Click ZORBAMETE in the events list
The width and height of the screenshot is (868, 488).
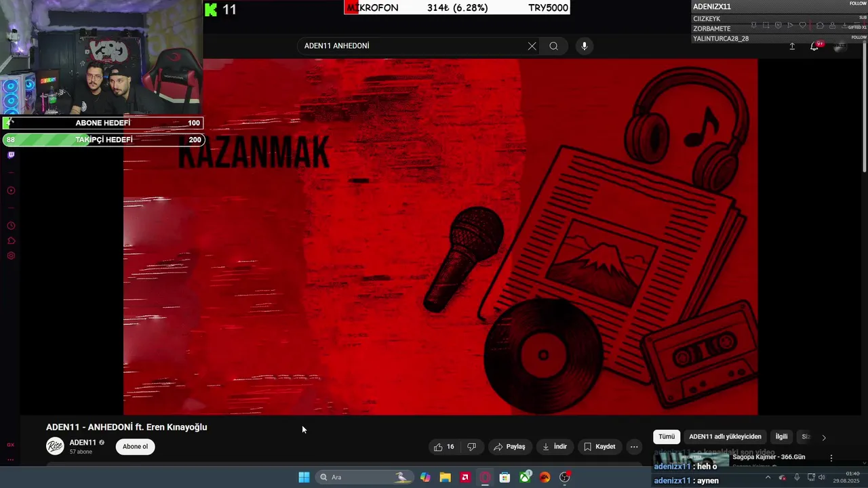pyautogui.click(x=712, y=29)
